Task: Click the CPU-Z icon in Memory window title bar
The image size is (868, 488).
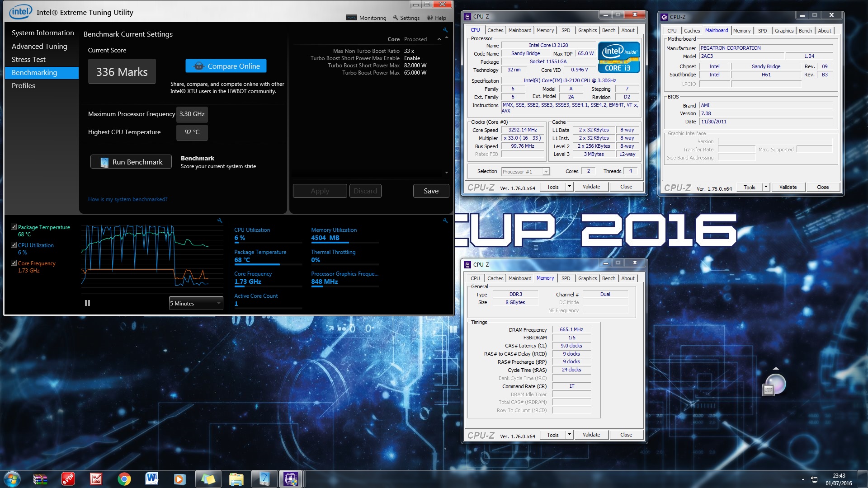Action: (x=467, y=264)
